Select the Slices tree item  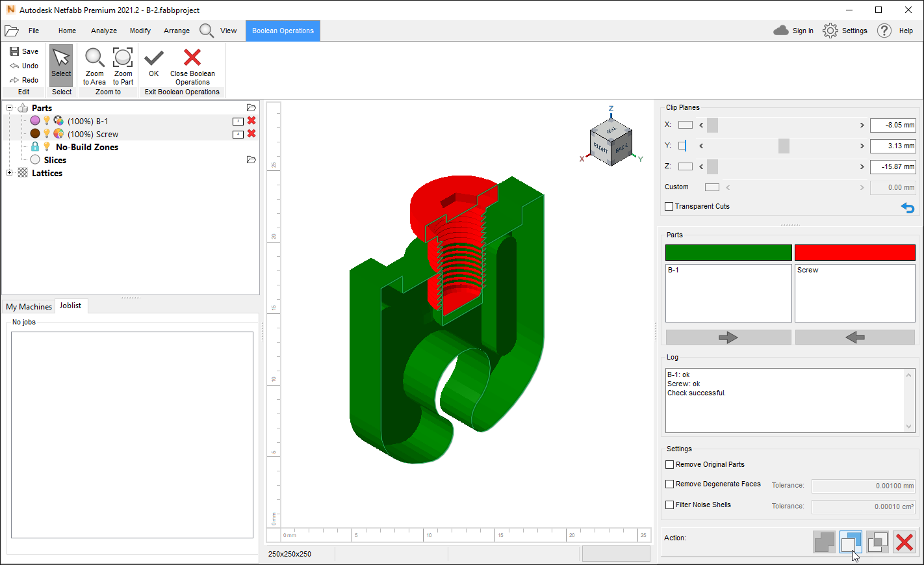[x=55, y=160]
